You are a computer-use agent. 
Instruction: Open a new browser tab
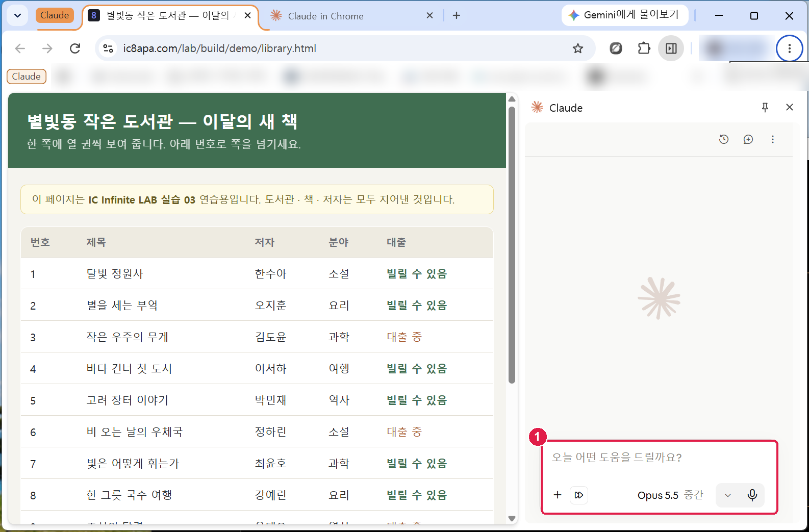(457, 15)
